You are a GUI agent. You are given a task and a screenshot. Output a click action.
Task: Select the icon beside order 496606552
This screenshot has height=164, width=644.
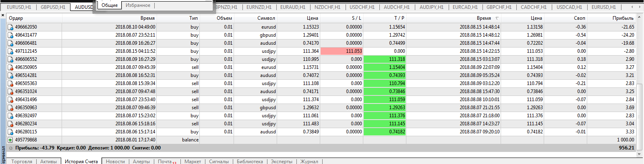coord(10,59)
